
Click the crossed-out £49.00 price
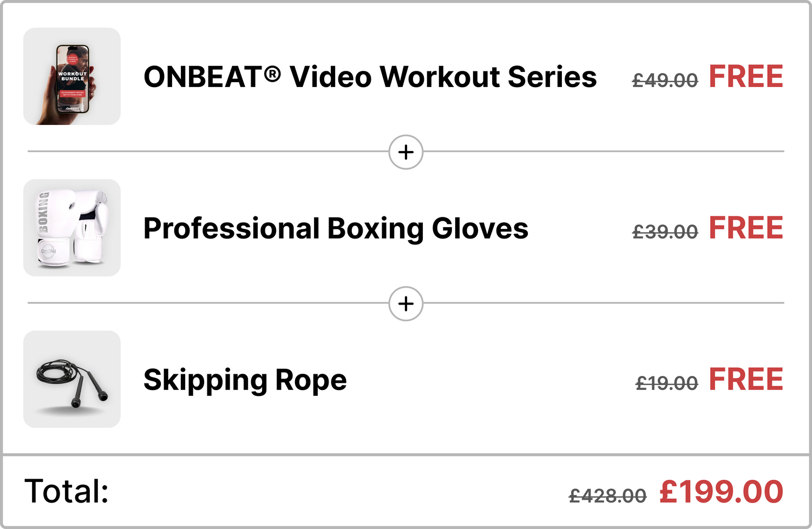(665, 81)
